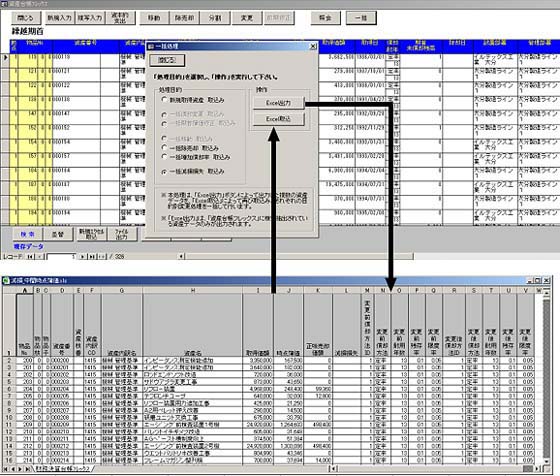Click the blue 検索 button
Viewport: 560px width, 476px height.
tap(28, 234)
